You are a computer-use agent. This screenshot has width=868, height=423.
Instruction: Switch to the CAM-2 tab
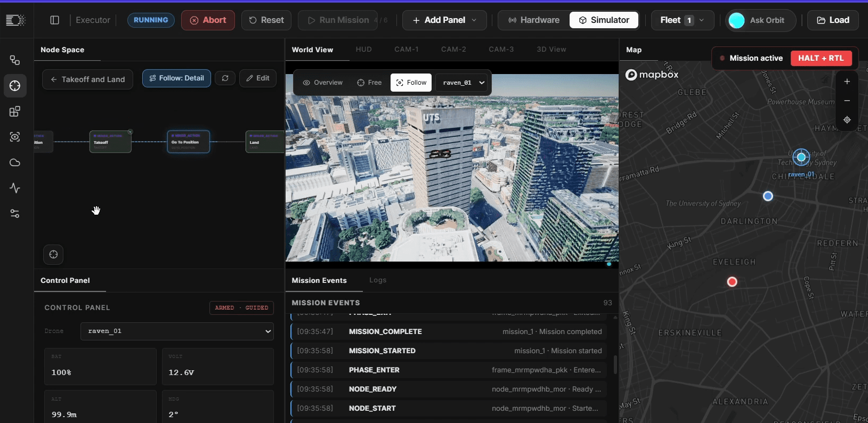click(x=453, y=50)
